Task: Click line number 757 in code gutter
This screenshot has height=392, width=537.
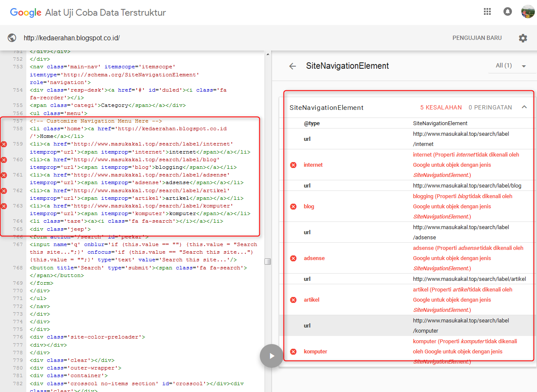Action: click(x=18, y=121)
